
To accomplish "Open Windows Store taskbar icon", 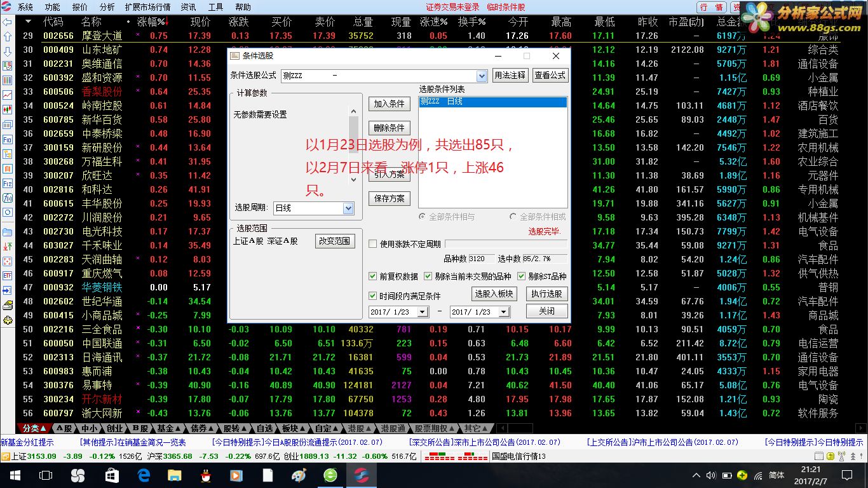I will [112, 475].
